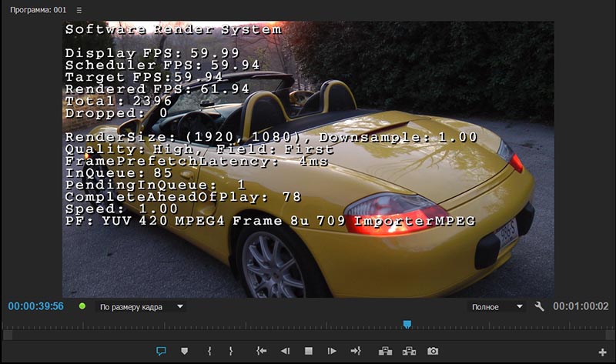Click the duration timecode 00:01:00:02
Screen dimensions: 616x364
pyautogui.click(x=581, y=306)
